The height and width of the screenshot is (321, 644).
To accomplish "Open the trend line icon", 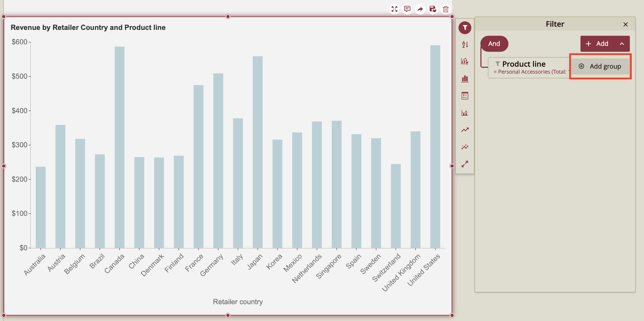I will tap(465, 130).
